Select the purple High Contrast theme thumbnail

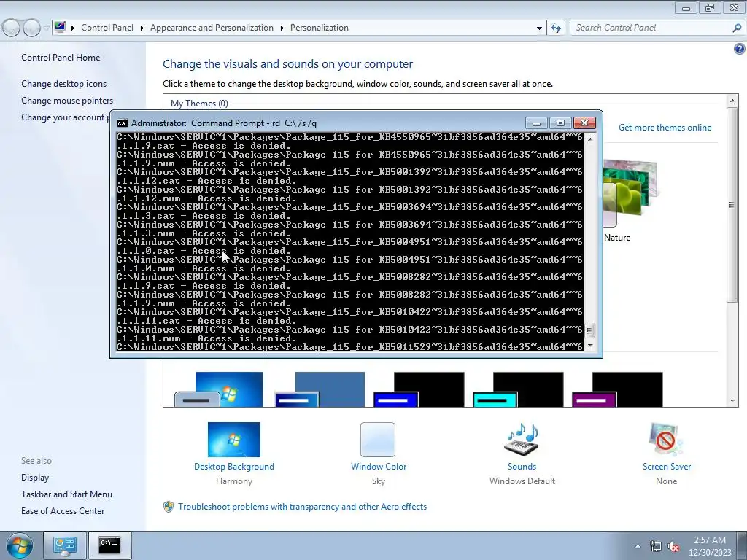pos(617,389)
